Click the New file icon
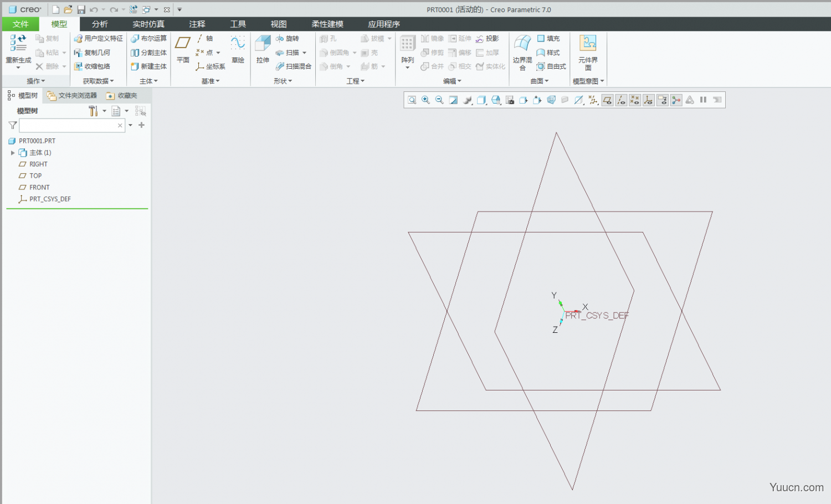Image resolution: width=831 pixels, height=504 pixels. 56,9
